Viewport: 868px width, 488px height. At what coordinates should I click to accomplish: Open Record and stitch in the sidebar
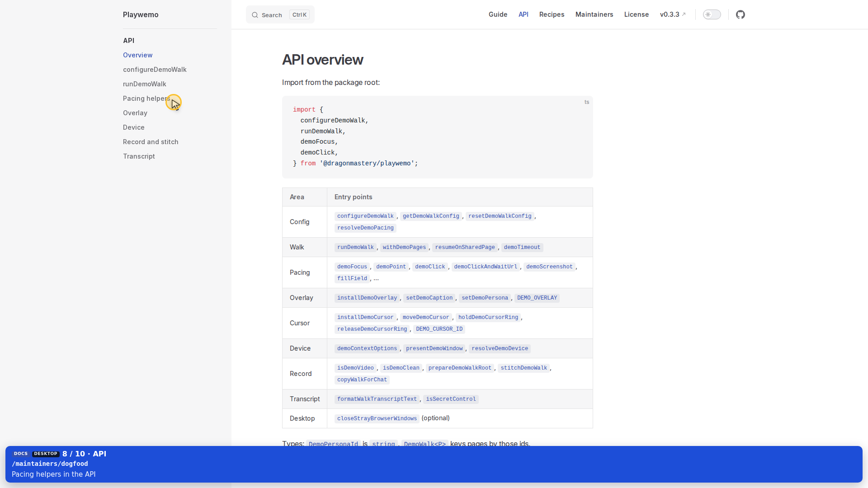pos(151,142)
